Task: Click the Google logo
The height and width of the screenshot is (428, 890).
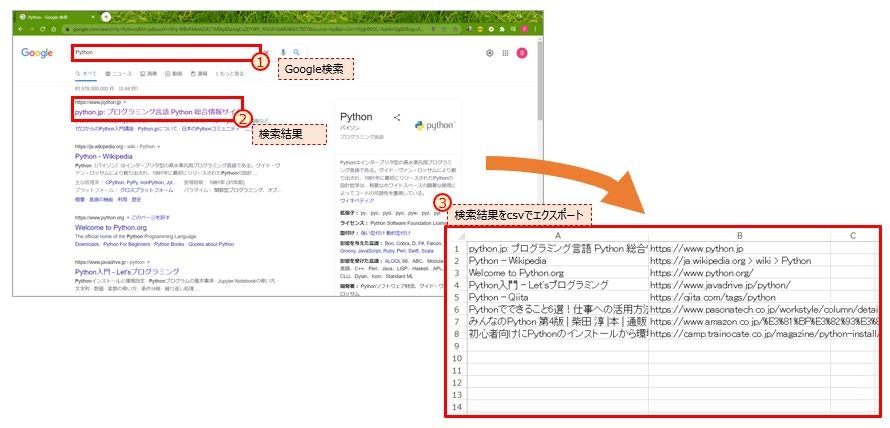Action: click(37, 53)
